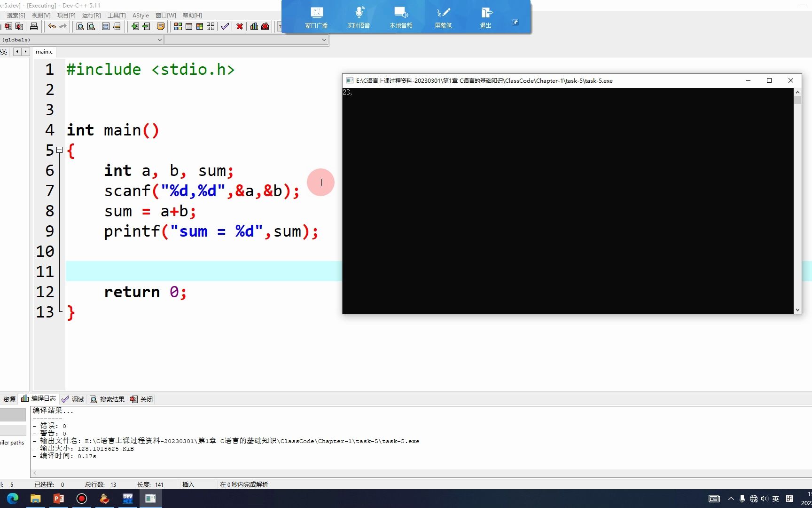Image resolution: width=812 pixels, height=508 pixels.
Task: Click the Goto line toolbar icon
Action: tap(117, 26)
